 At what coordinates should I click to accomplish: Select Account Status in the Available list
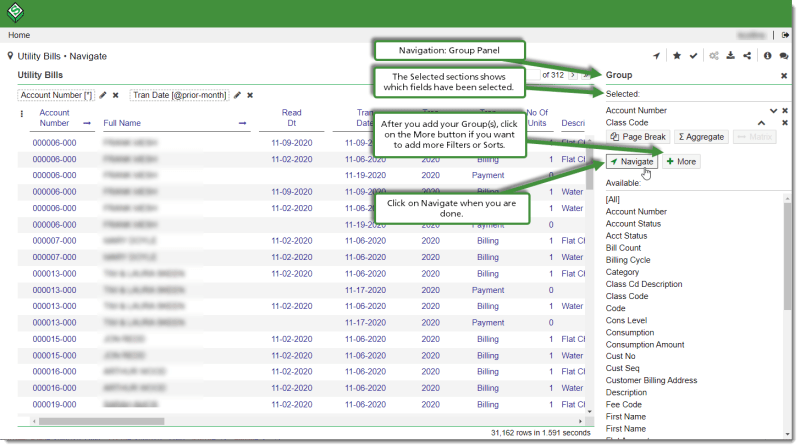coord(633,223)
